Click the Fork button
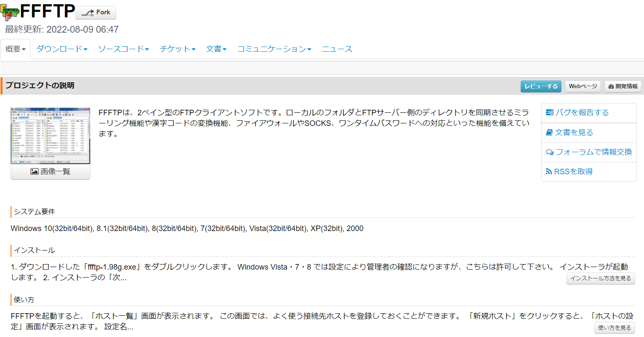Screen dimensions: 644x337 [x=96, y=13]
